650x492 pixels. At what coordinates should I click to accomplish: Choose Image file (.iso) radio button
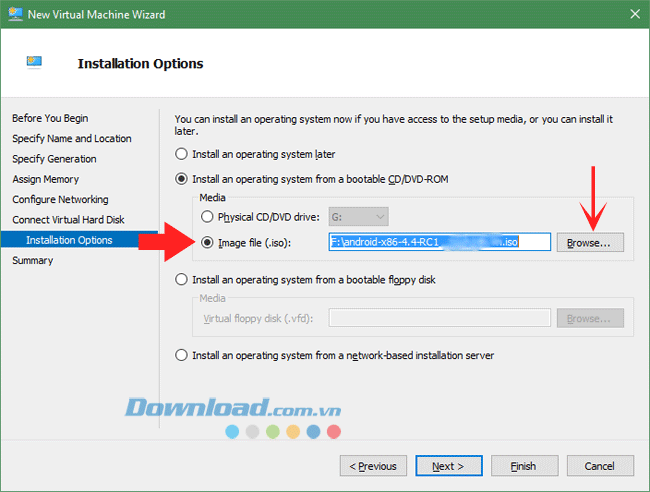point(207,242)
